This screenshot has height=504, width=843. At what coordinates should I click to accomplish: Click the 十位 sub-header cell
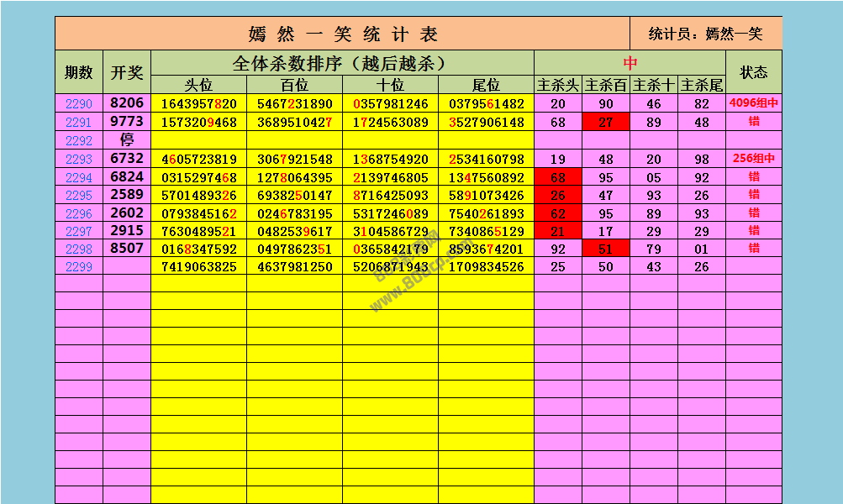(x=390, y=85)
